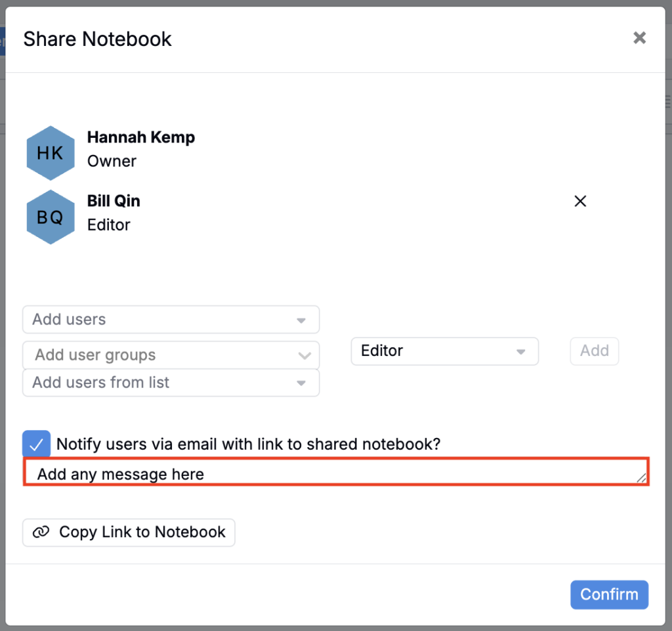Screen dimensions: 672x631
Task: Remove Bill Qin from shared users
Action: [580, 202]
